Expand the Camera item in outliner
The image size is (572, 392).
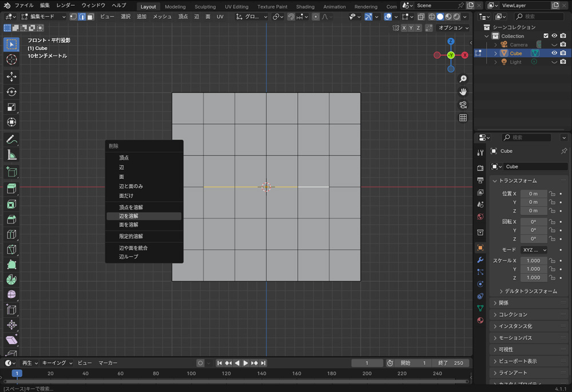click(496, 45)
